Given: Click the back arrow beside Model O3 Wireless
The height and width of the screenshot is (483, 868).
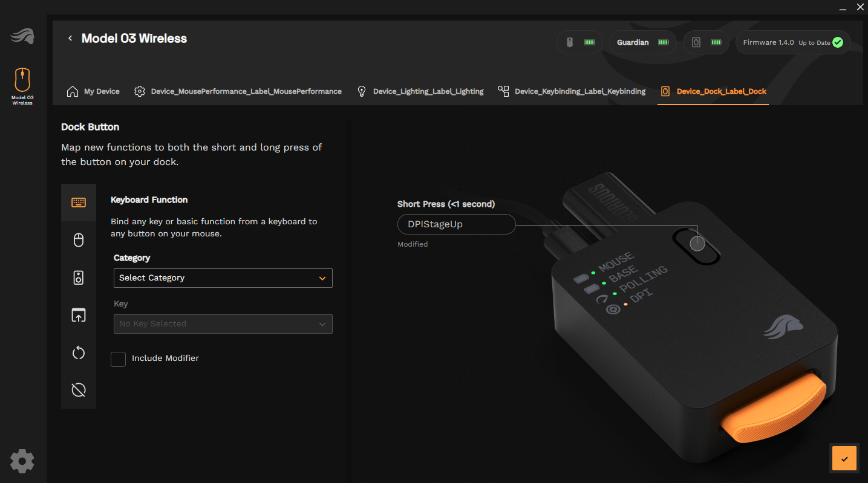Looking at the screenshot, I should [x=70, y=39].
